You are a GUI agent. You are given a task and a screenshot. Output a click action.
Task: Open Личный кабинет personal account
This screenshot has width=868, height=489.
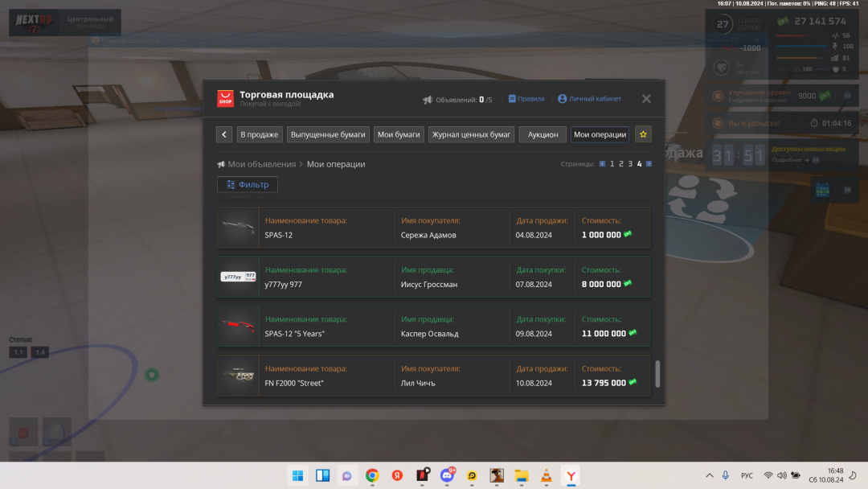(x=589, y=99)
